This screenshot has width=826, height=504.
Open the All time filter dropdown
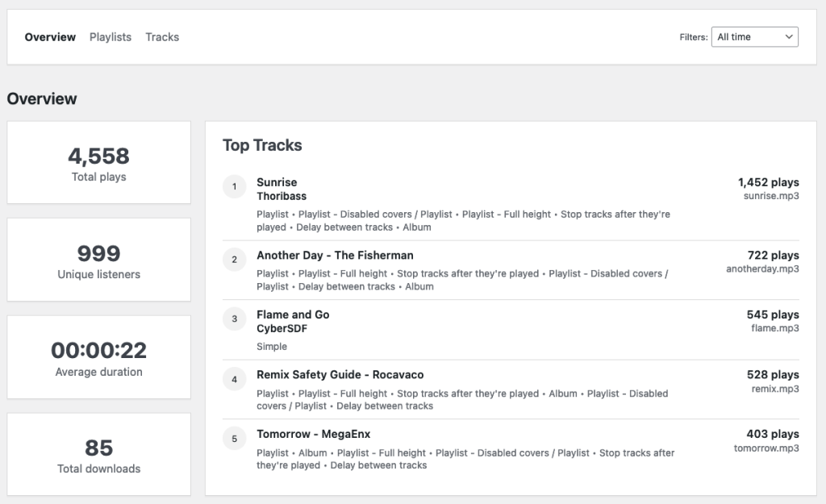pos(754,37)
